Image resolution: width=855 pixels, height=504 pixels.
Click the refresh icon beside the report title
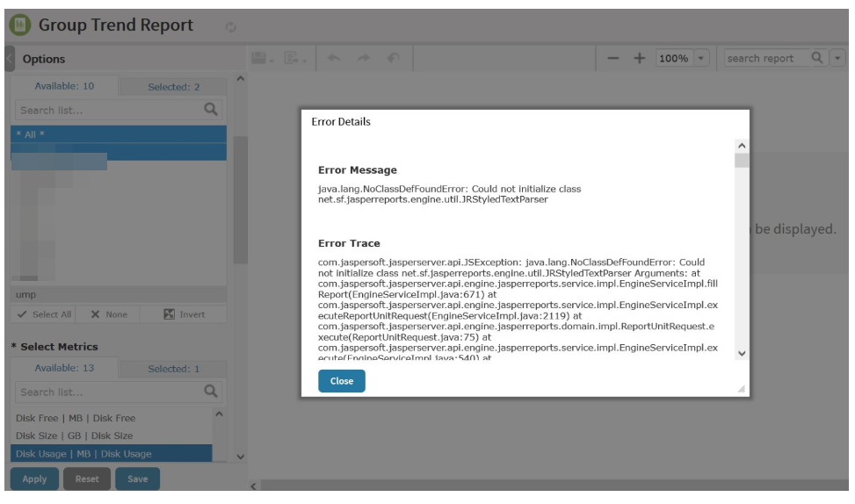coord(230,26)
